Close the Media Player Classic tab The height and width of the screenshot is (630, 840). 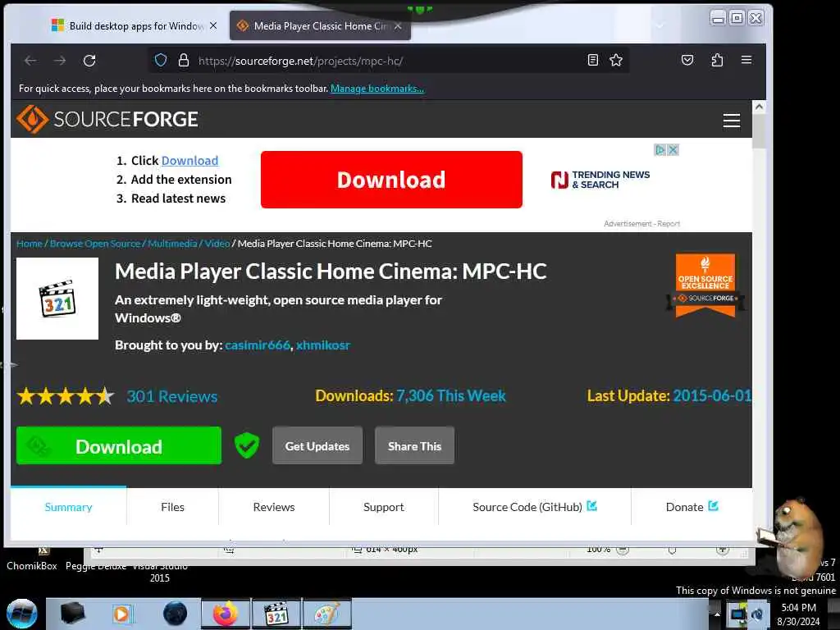(x=398, y=25)
